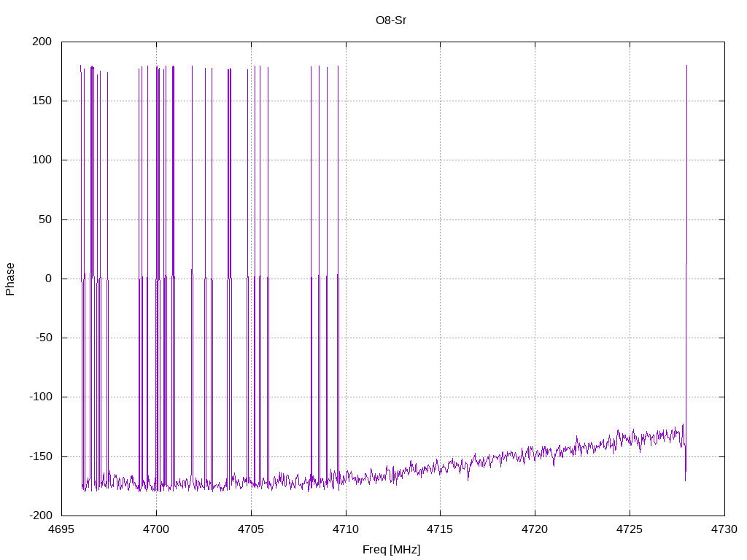Click the y-axis tick label 50

[x=45, y=219]
